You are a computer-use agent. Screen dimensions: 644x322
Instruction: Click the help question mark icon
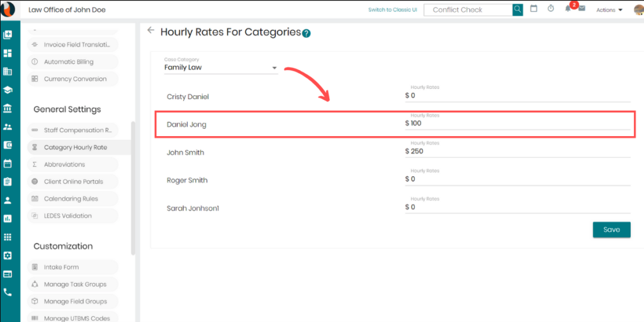click(x=307, y=33)
